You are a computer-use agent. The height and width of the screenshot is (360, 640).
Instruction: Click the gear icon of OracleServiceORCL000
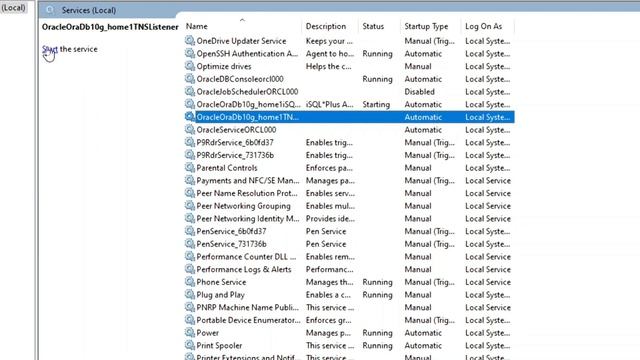(189, 129)
